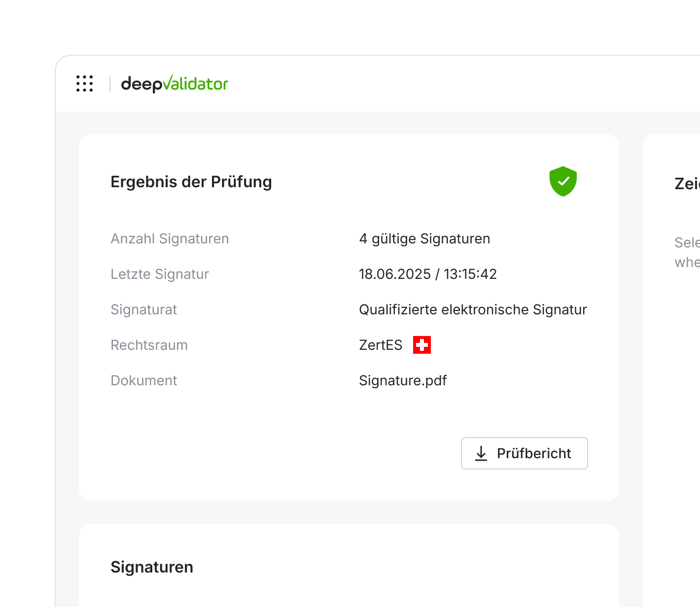Click the last signature date 18.06.2025
This screenshot has height=607, width=700.
coord(395,274)
